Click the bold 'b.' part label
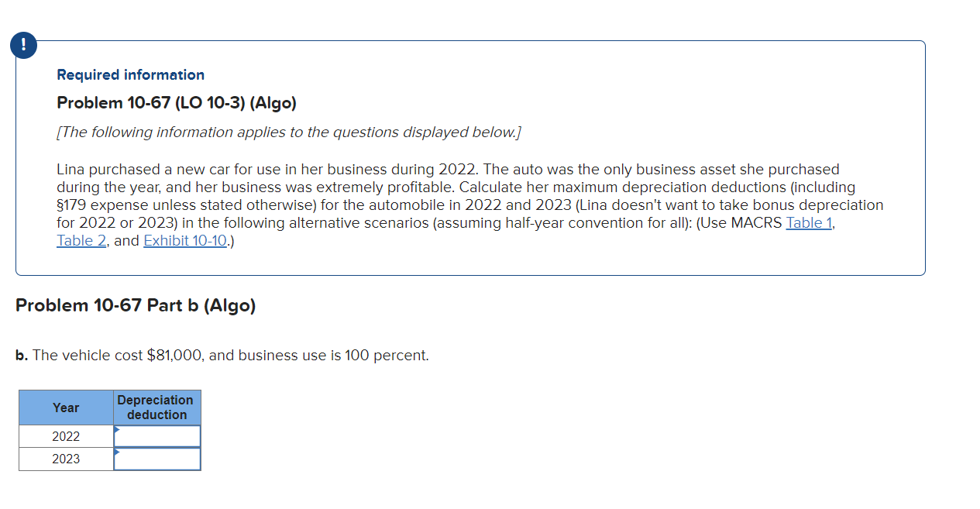980x509 pixels. (22, 356)
